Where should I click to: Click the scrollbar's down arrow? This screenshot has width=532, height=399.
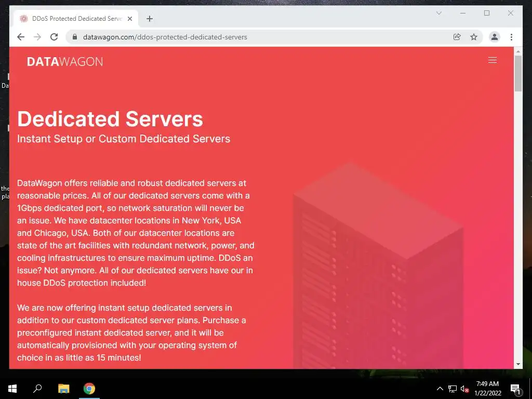(518, 364)
